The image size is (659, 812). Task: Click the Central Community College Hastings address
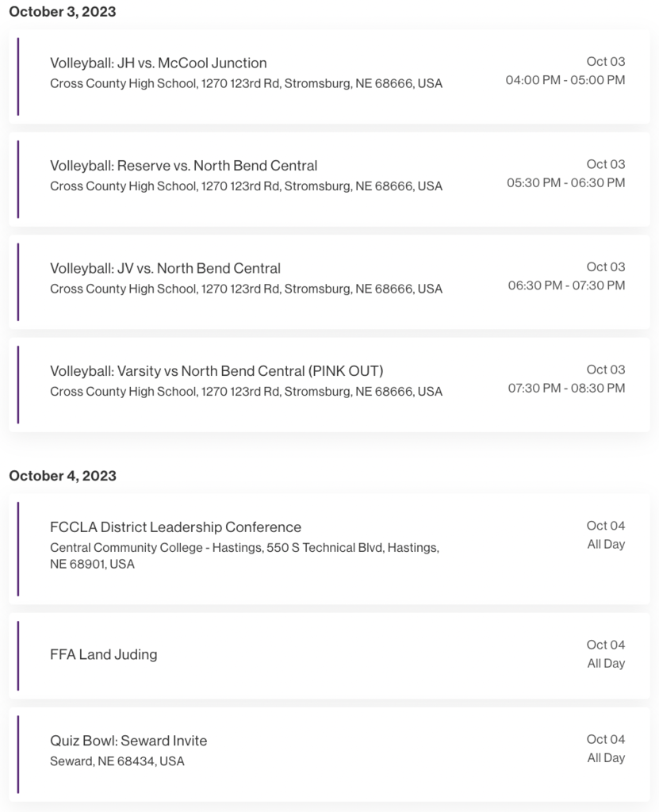[x=244, y=556]
